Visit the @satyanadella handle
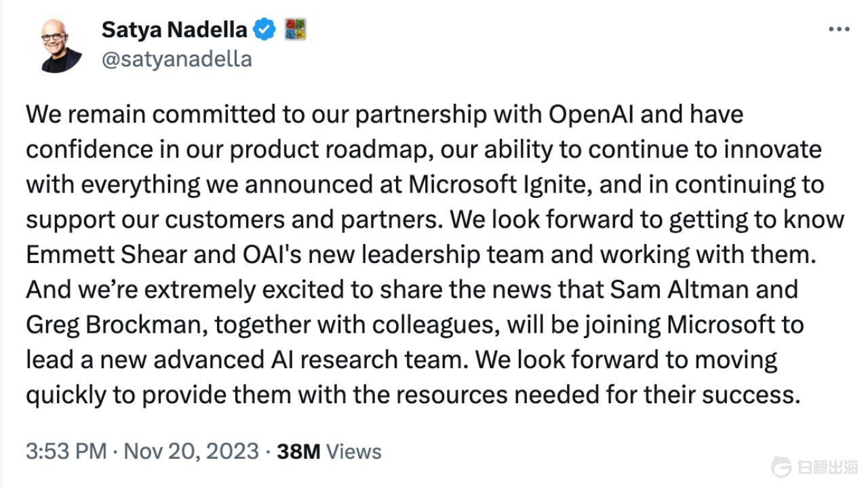The image size is (868, 488). pyautogui.click(x=176, y=59)
